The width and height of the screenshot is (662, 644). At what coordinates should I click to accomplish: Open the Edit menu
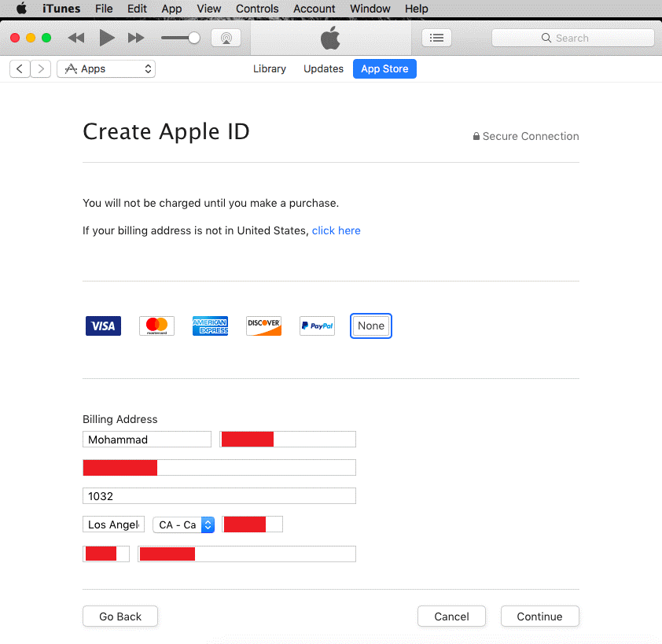pyautogui.click(x=138, y=9)
